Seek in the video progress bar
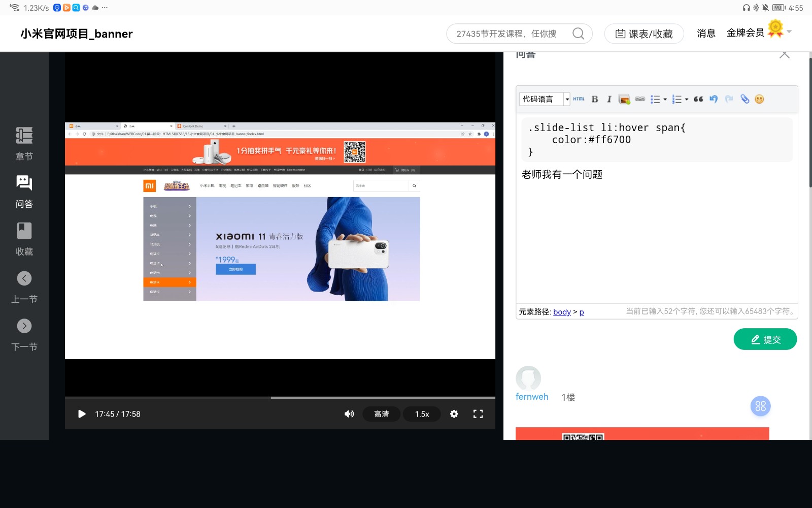Image resolution: width=812 pixels, height=508 pixels. click(280, 398)
